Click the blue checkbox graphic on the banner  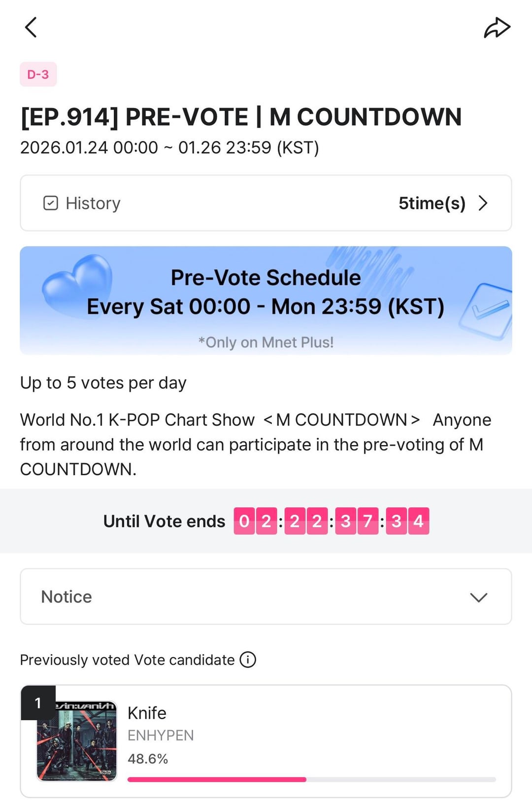click(487, 312)
